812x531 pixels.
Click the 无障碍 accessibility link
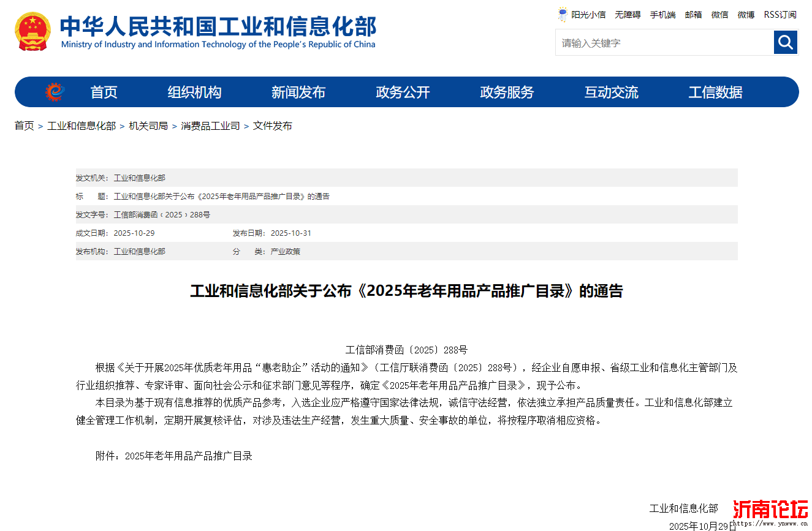(628, 15)
